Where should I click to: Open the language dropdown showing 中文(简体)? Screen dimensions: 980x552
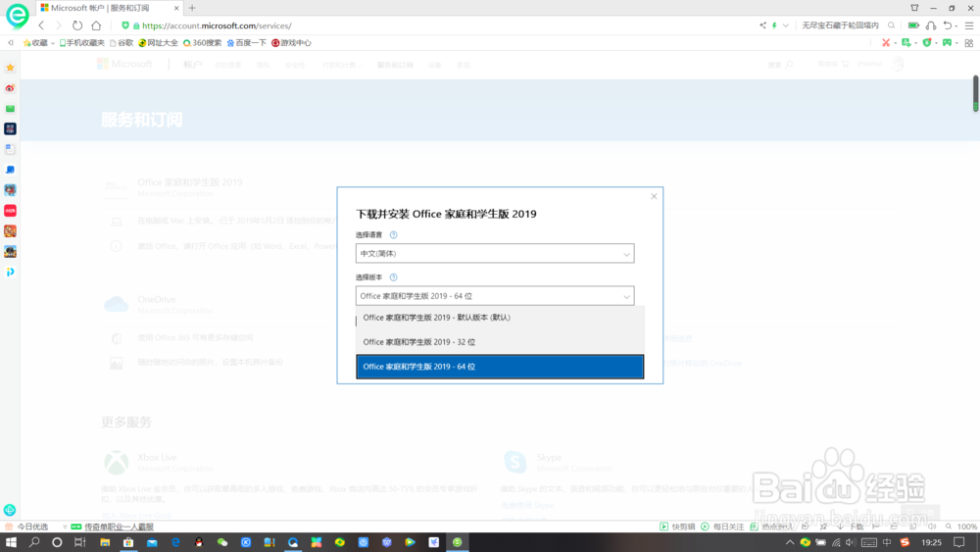pyautogui.click(x=495, y=253)
